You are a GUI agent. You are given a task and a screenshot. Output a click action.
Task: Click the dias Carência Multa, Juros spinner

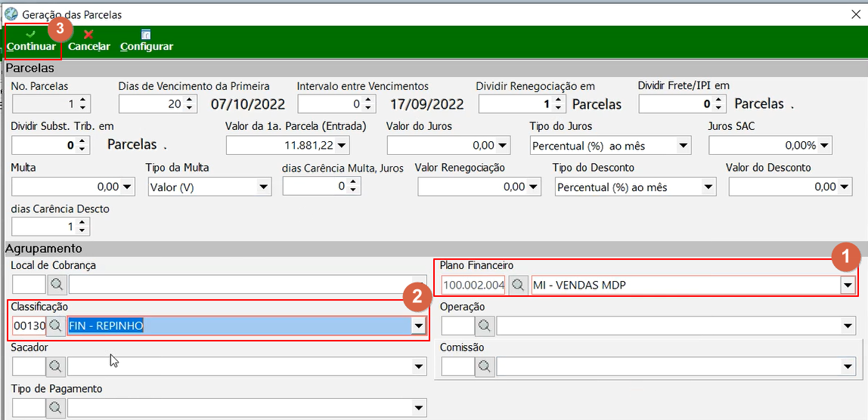(x=354, y=187)
